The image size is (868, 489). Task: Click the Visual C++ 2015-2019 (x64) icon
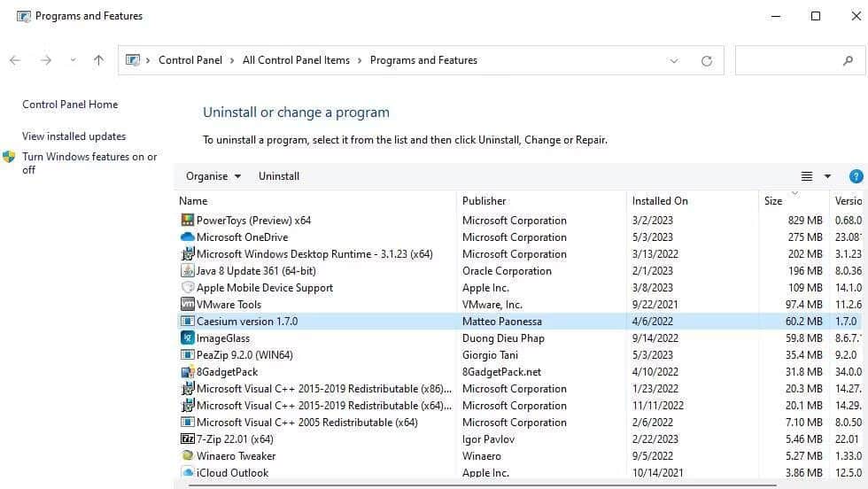point(188,406)
